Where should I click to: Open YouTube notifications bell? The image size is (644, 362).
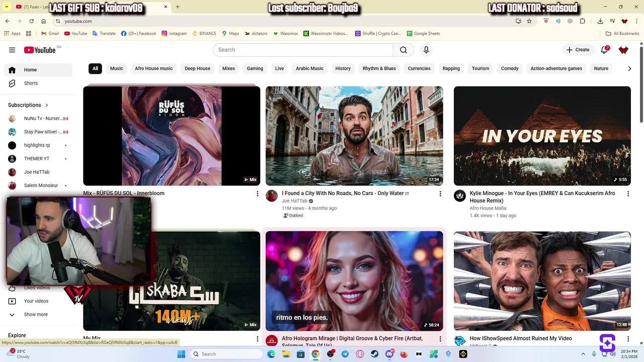point(605,50)
